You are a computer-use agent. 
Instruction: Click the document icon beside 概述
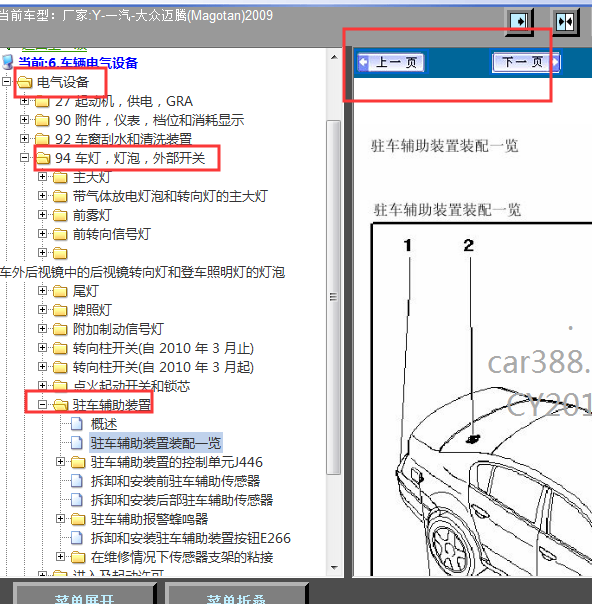tap(77, 424)
